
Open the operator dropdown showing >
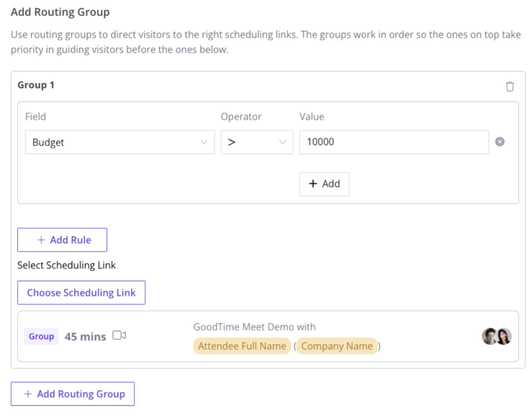pyautogui.click(x=257, y=142)
